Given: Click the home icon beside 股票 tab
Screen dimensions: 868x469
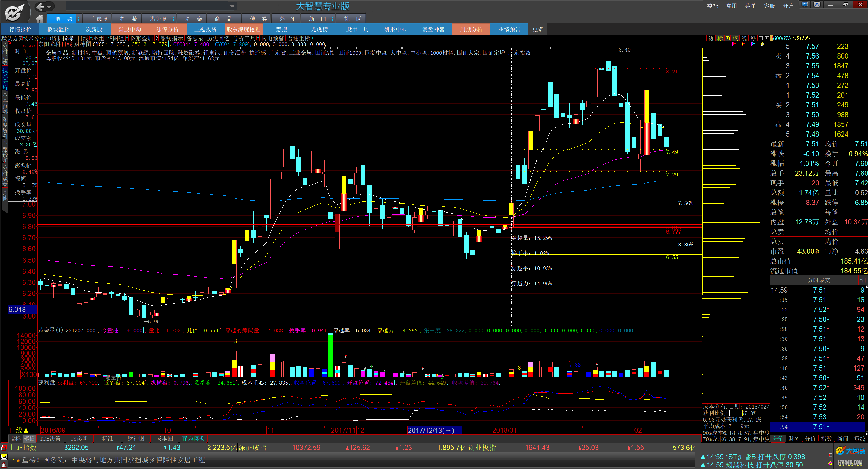Looking at the screenshot, I should [x=40, y=19].
